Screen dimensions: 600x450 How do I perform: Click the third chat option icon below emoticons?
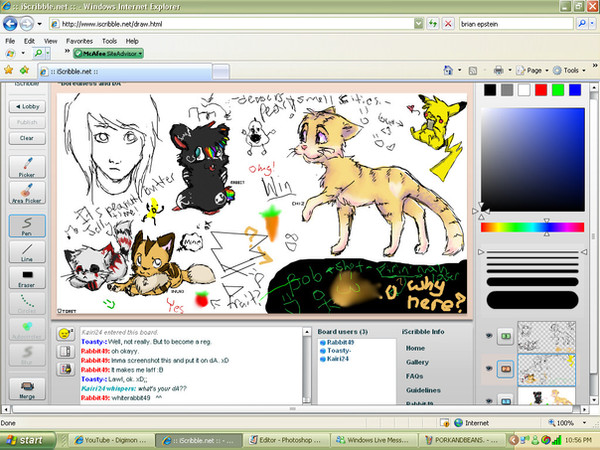tap(65, 369)
